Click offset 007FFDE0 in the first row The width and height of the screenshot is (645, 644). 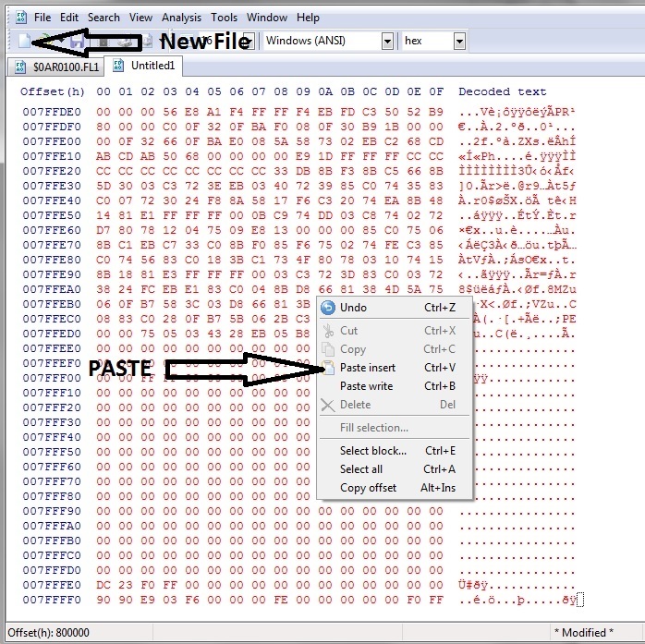52,112
